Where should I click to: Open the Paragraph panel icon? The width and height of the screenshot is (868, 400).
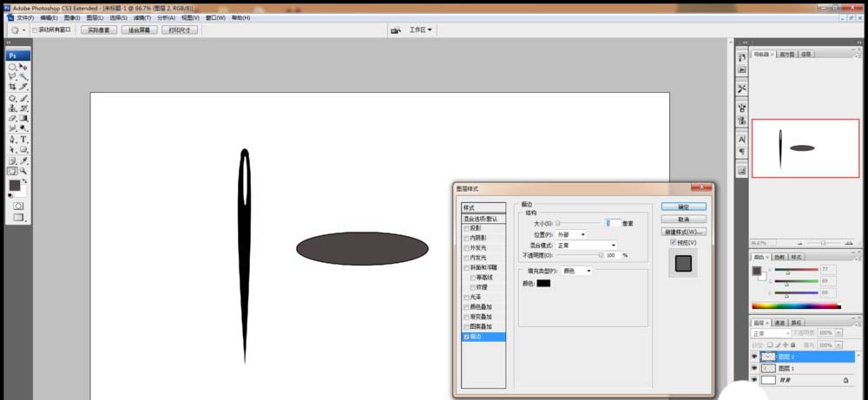click(x=742, y=151)
